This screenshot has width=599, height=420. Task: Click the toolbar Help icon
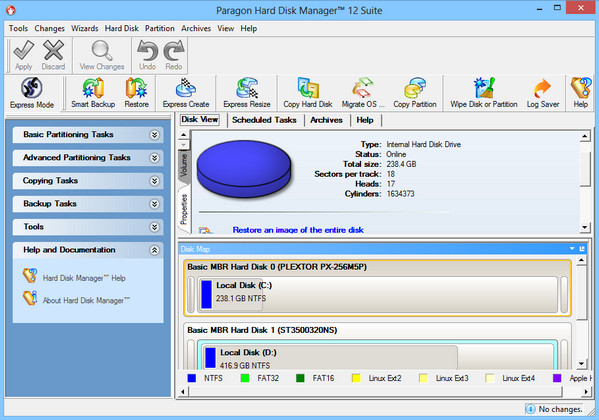pos(581,88)
